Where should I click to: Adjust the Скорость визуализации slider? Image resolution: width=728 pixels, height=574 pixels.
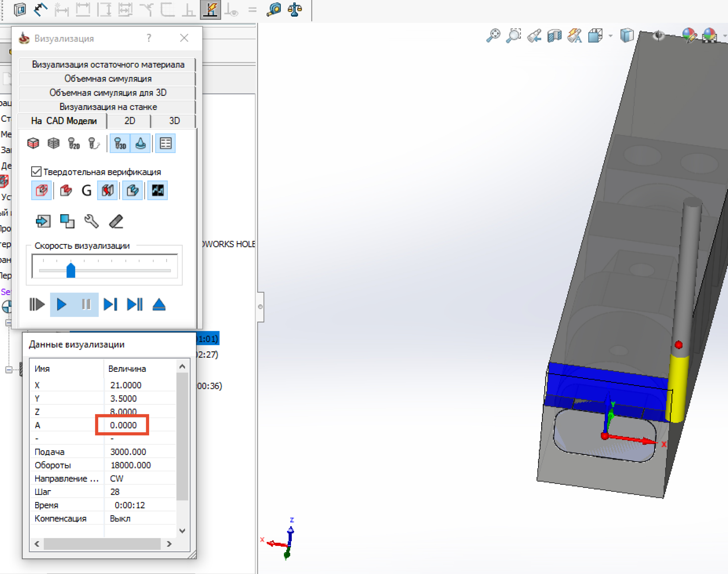71,270
